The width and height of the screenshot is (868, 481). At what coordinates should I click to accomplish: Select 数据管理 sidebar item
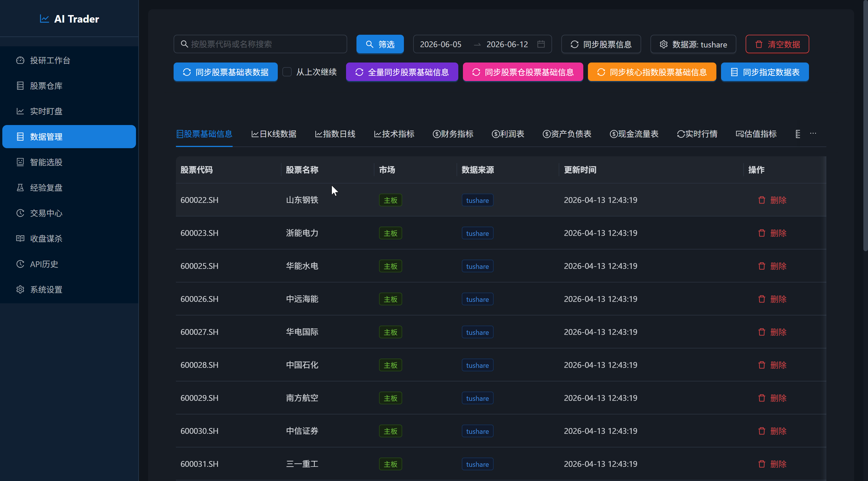tap(69, 137)
